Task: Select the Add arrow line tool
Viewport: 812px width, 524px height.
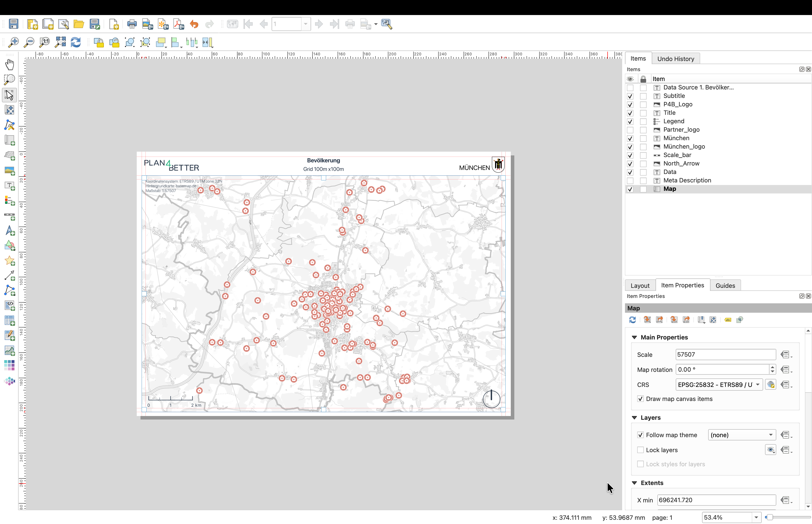Action: [10, 276]
